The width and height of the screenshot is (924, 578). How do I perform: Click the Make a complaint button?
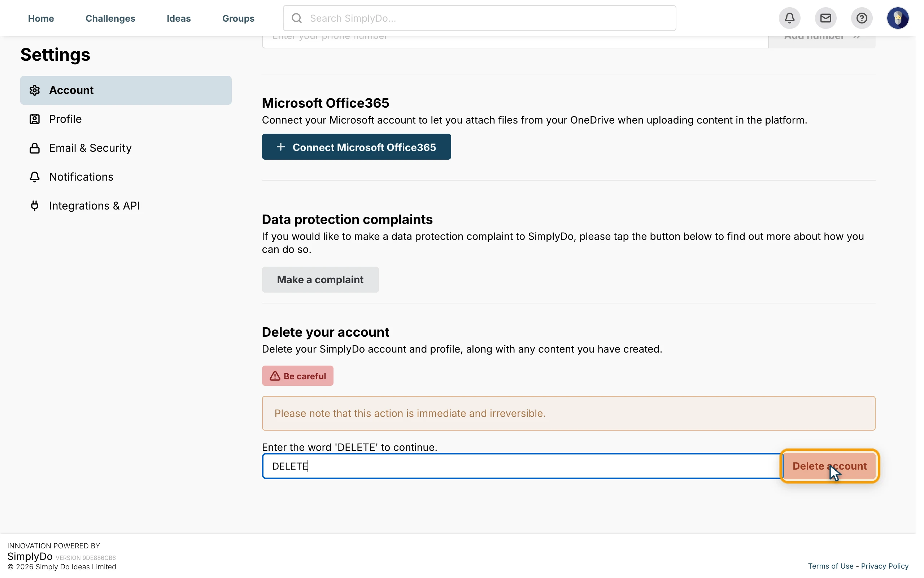tap(321, 280)
